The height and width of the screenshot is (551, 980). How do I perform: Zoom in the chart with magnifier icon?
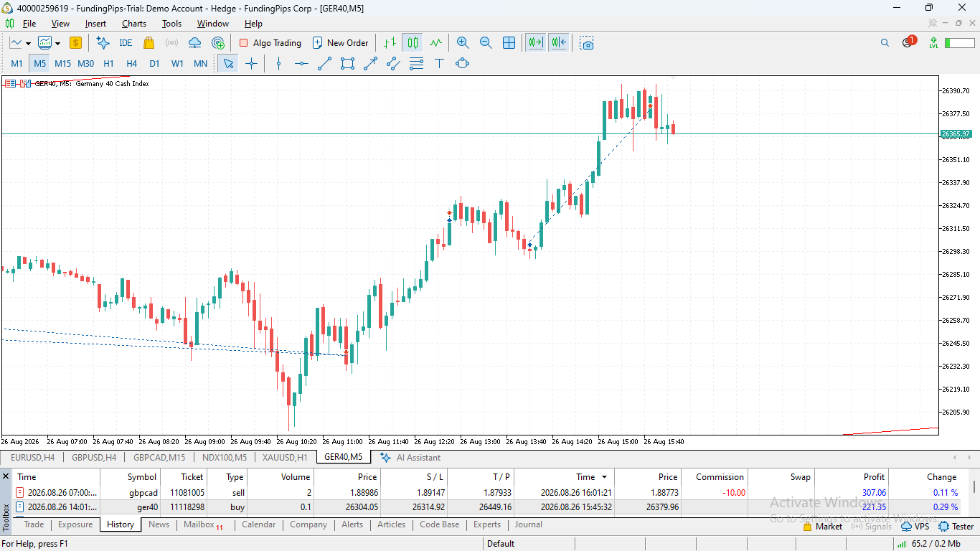pyautogui.click(x=463, y=43)
